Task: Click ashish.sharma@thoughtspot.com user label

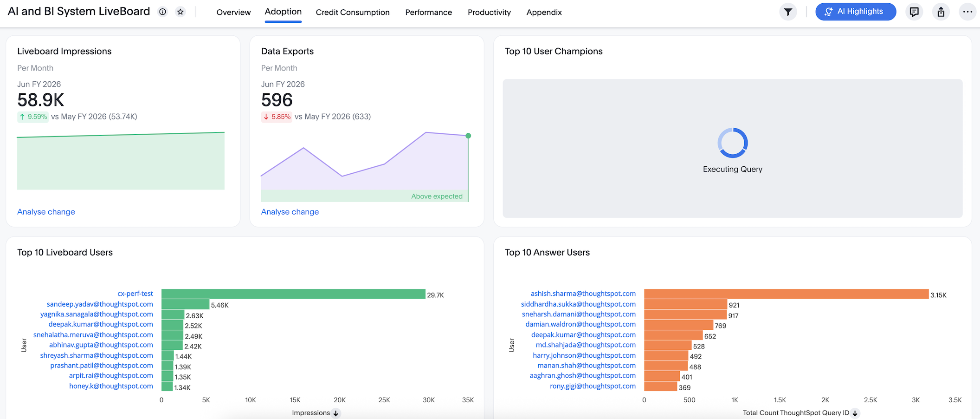Action: [x=583, y=294]
